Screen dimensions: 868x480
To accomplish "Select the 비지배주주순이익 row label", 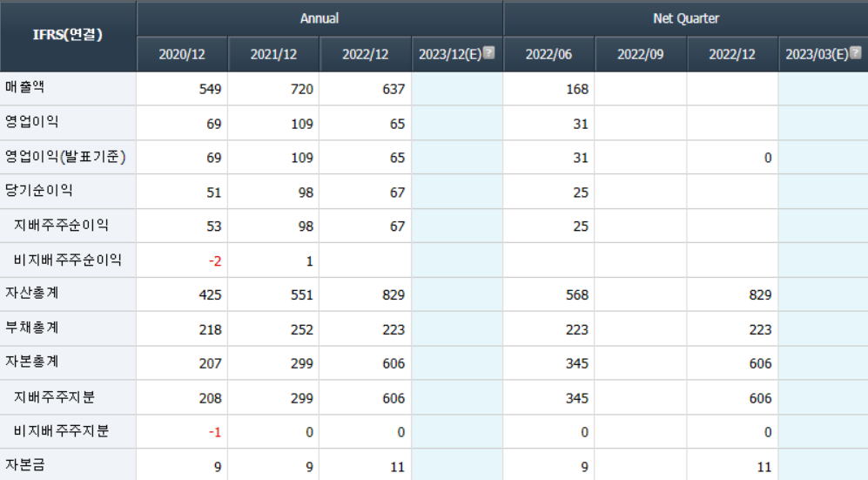I will point(68,259).
